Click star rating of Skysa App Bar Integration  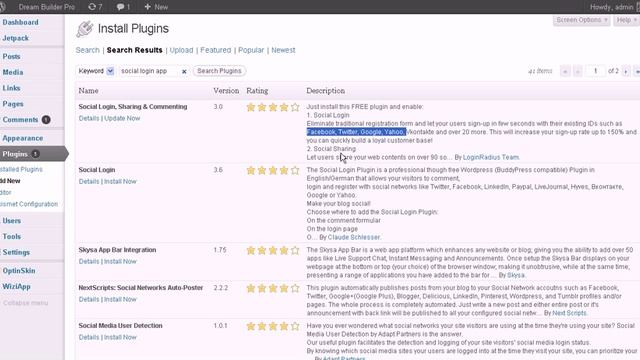(273, 251)
